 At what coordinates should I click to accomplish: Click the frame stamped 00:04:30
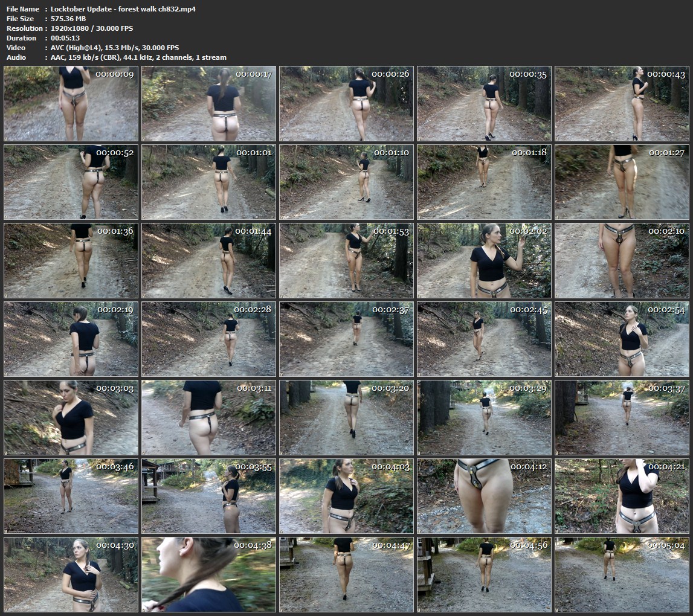coord(71,575)
